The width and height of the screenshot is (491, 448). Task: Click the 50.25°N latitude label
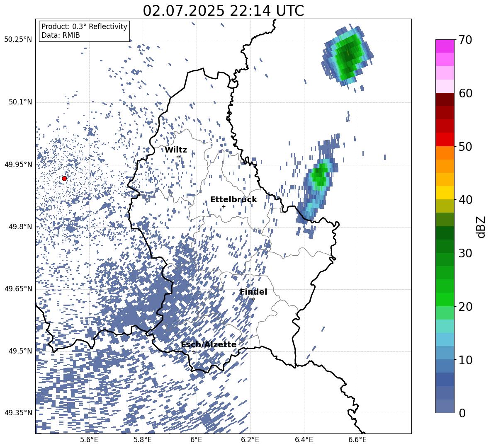point(18,40)
